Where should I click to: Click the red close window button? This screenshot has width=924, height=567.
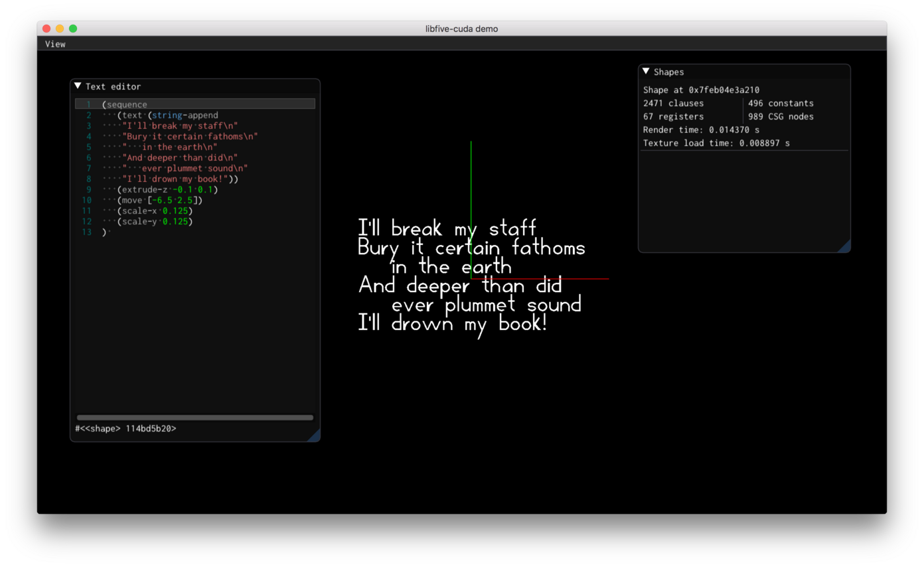(x=46, y=29)
